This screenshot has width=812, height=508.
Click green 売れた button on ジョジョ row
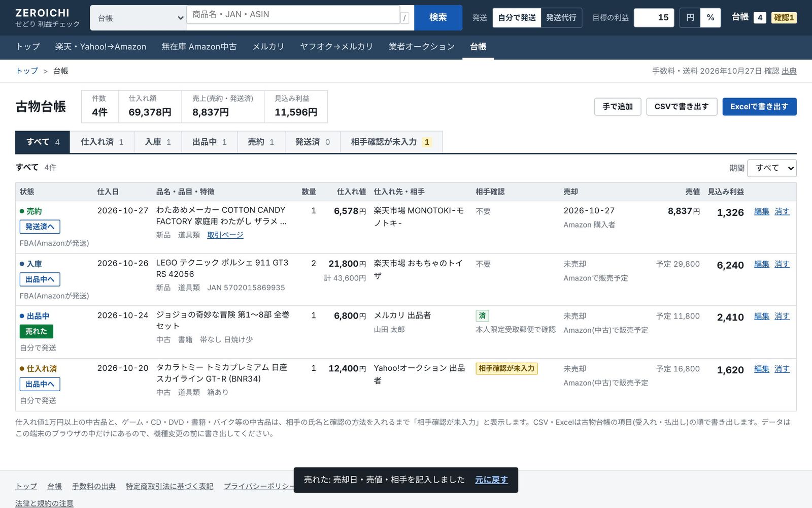(37, 331)
